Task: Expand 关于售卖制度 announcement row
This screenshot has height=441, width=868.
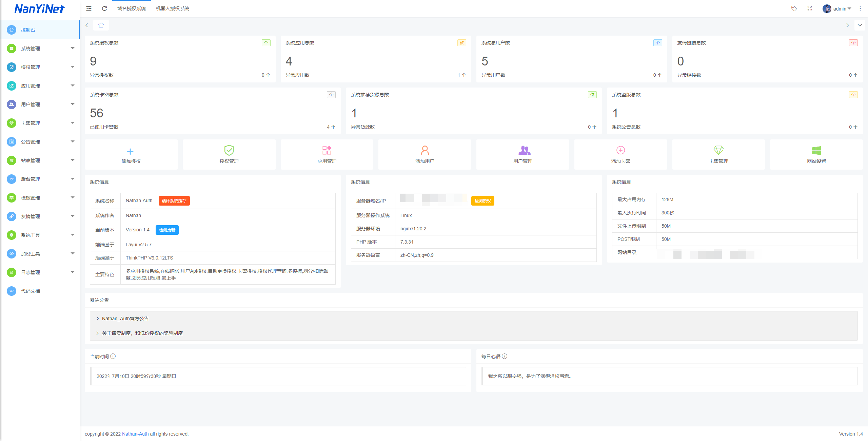Action: (x=142, y=333)
